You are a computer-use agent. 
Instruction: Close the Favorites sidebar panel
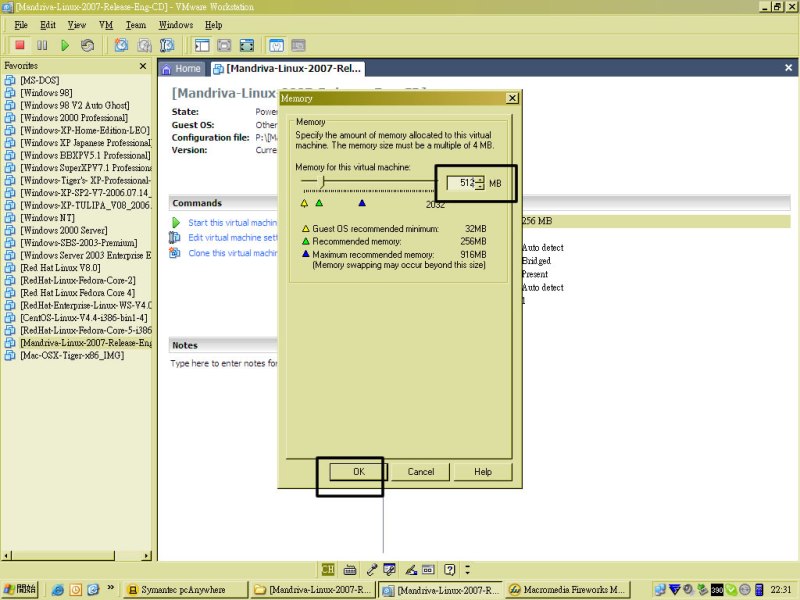click(x=143, y=66)
